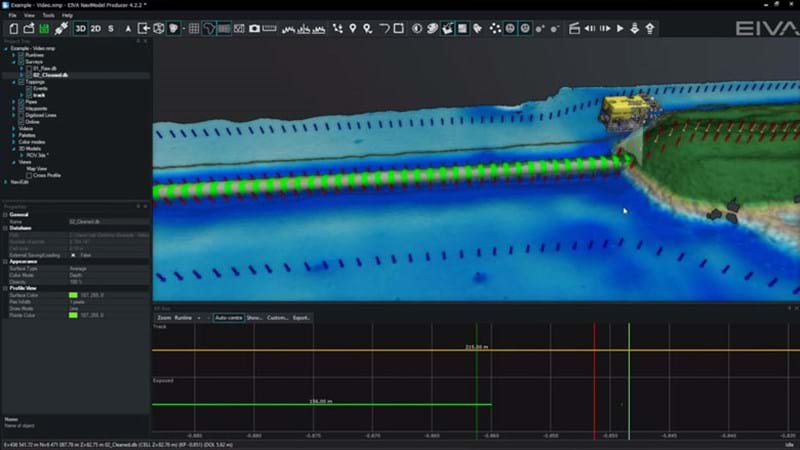Viewport: 800px width, 450px height.
Task: Toggle the Pipes checkbox
Action: tap(21, 102)
